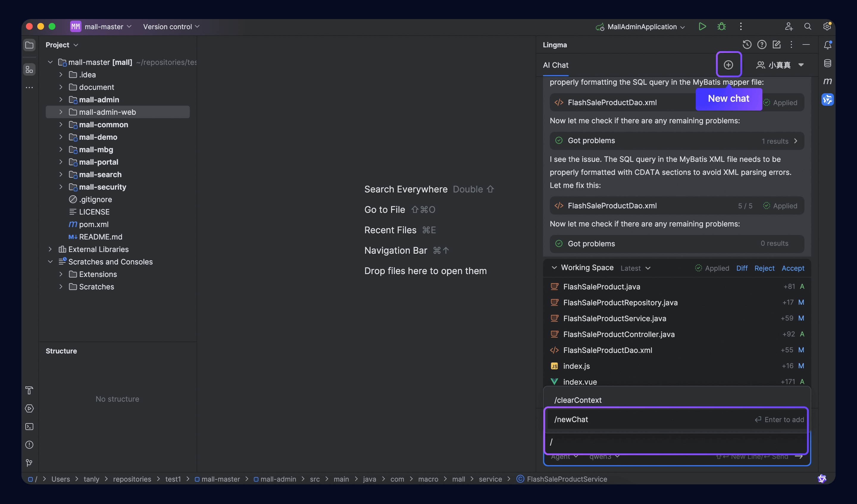Open the Notifications bell icon

coord(828,45)
